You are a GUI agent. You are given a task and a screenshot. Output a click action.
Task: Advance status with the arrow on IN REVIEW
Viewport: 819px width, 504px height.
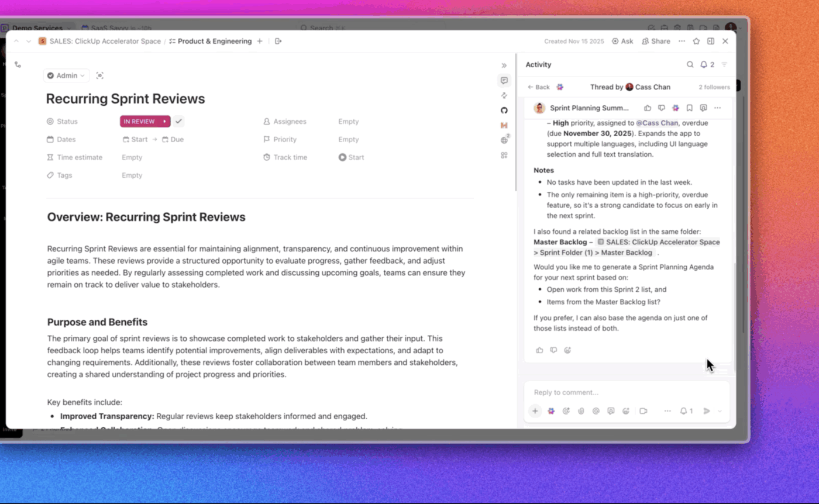pos(165,122)
